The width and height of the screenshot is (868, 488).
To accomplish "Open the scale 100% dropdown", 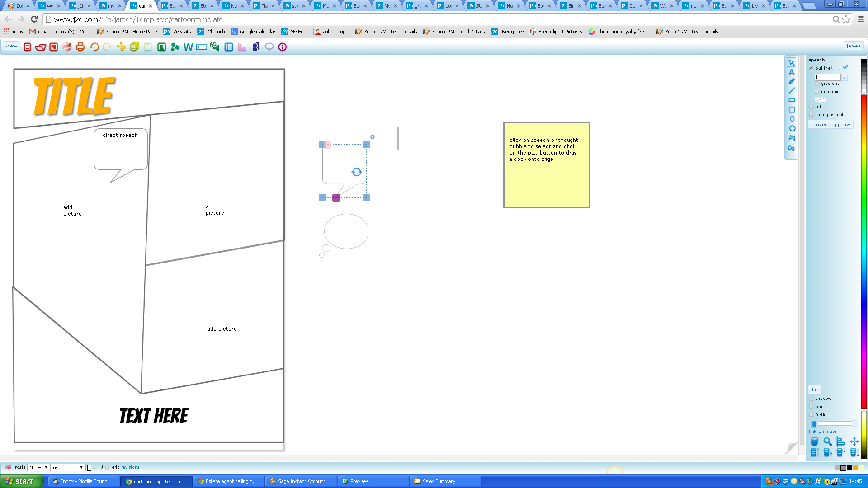I will coord(38,468).
